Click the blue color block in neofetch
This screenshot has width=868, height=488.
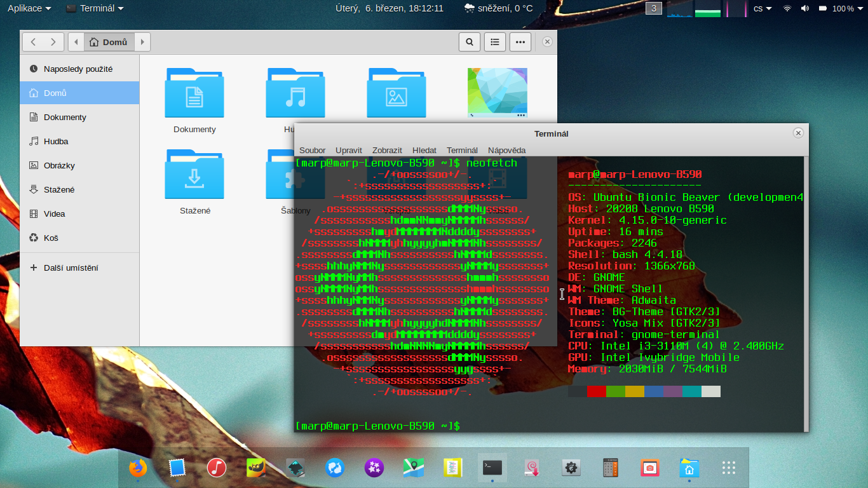654,391
